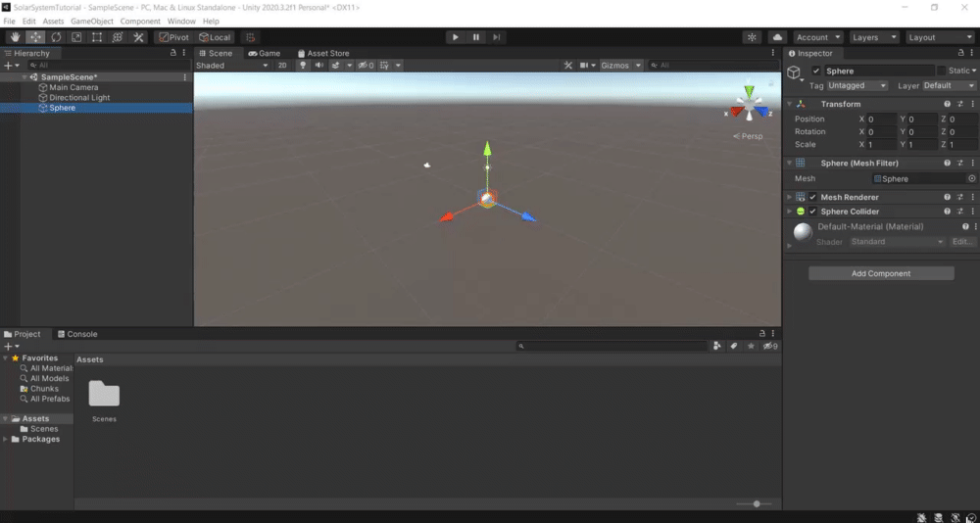This screenshot has height=523, width=980.
Task: Click Search by Type icon in Project
Action: click(x=717, y=346)
